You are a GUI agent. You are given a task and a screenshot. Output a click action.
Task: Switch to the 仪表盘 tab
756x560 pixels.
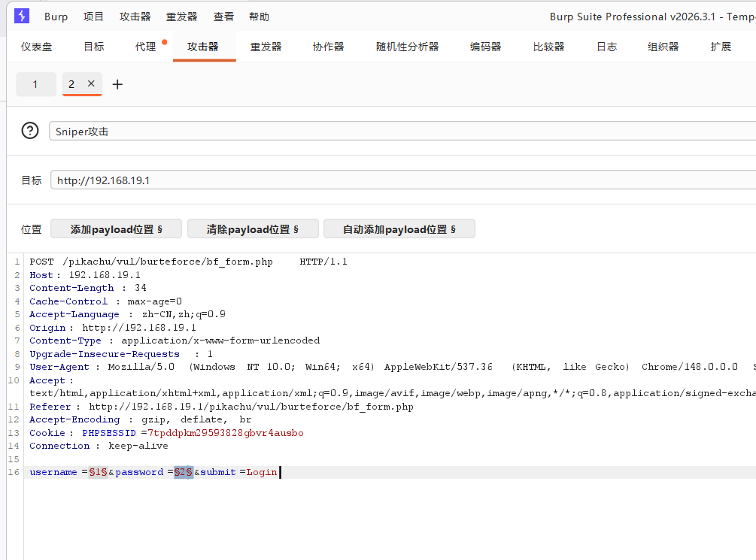(37, 47)
